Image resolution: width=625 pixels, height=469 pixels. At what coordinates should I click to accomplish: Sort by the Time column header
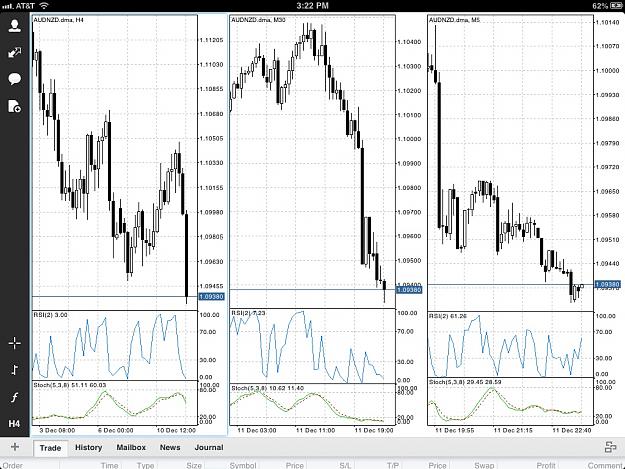pyautogui.click(x=109, y=465)
